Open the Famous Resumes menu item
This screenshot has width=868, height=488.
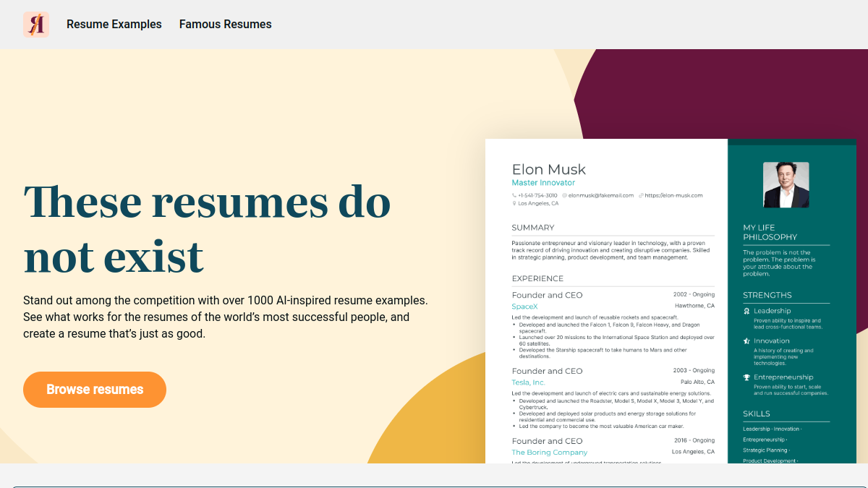coord(226,25)
